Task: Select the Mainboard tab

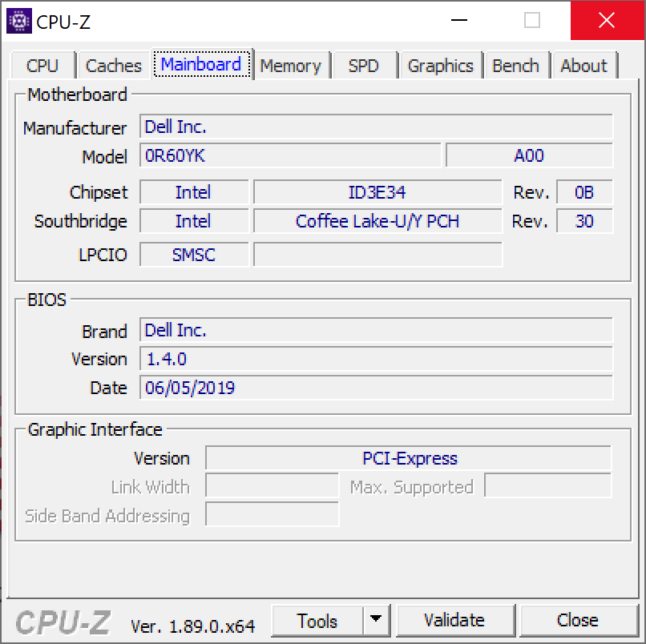Action: tap(201, 64)
